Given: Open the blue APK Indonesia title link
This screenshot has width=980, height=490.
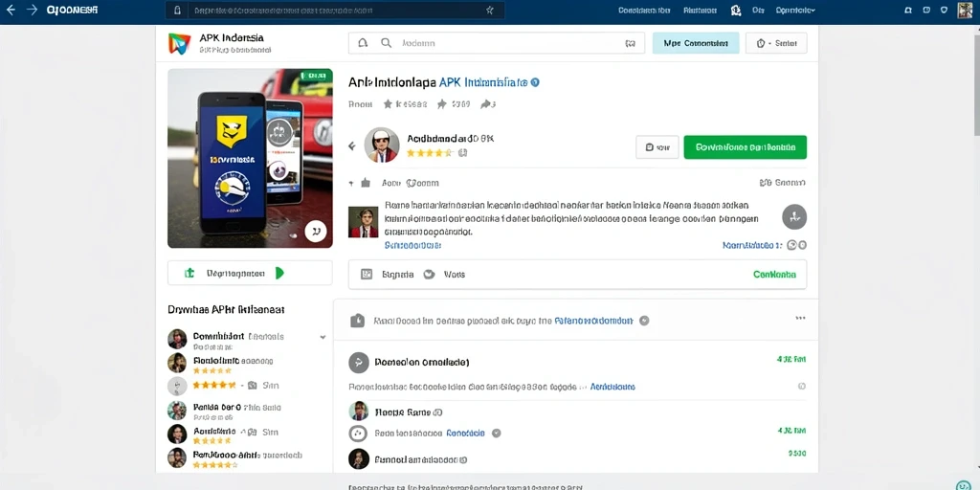Looking at the screenshot, I should pos(483,82).
